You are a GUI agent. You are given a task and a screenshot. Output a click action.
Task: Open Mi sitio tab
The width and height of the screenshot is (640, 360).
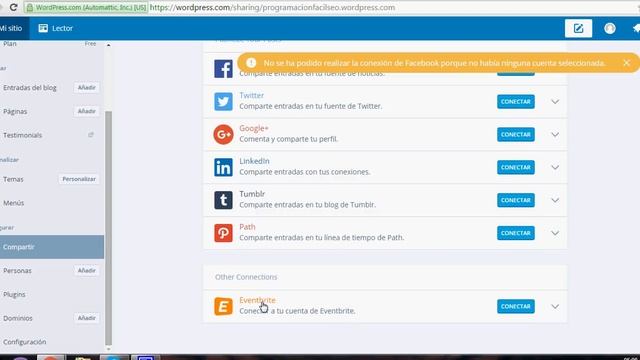pos(11,28)
